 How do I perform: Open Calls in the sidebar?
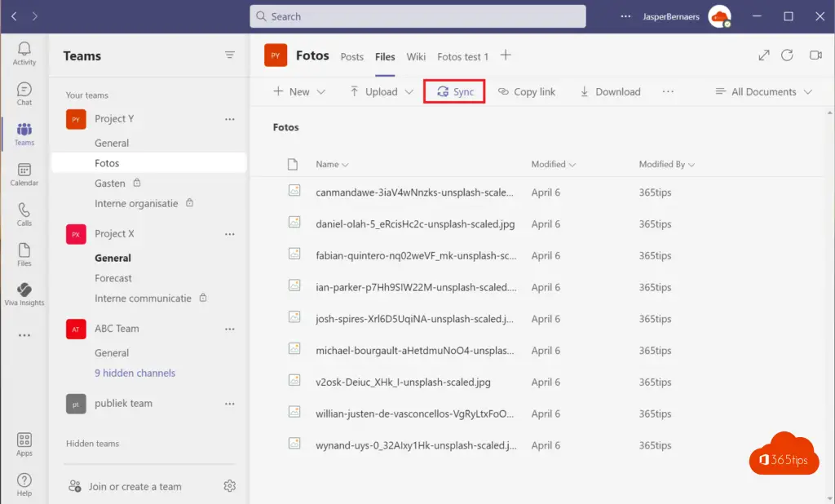24,214
